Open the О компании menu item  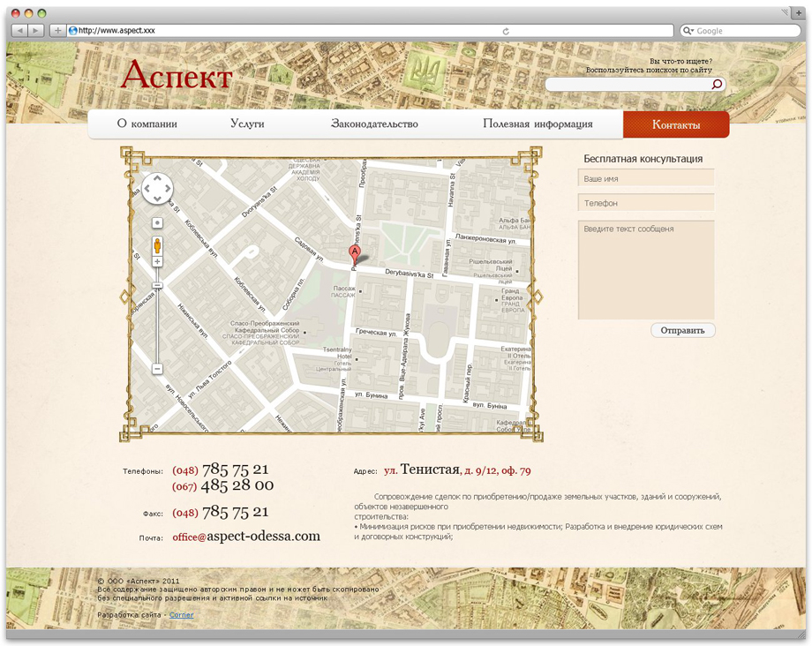(147, 124)
